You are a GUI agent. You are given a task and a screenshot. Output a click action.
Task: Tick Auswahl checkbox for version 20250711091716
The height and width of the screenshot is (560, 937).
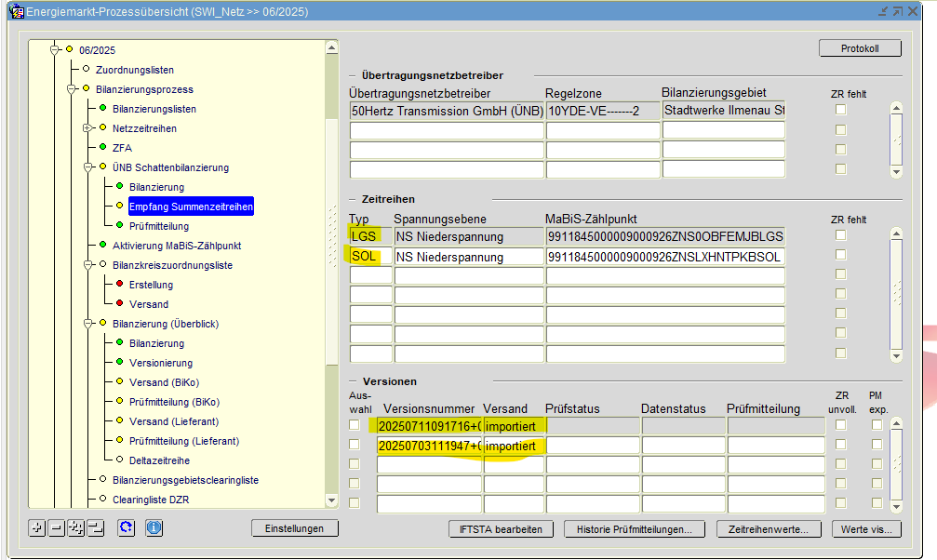coord(354,425)
